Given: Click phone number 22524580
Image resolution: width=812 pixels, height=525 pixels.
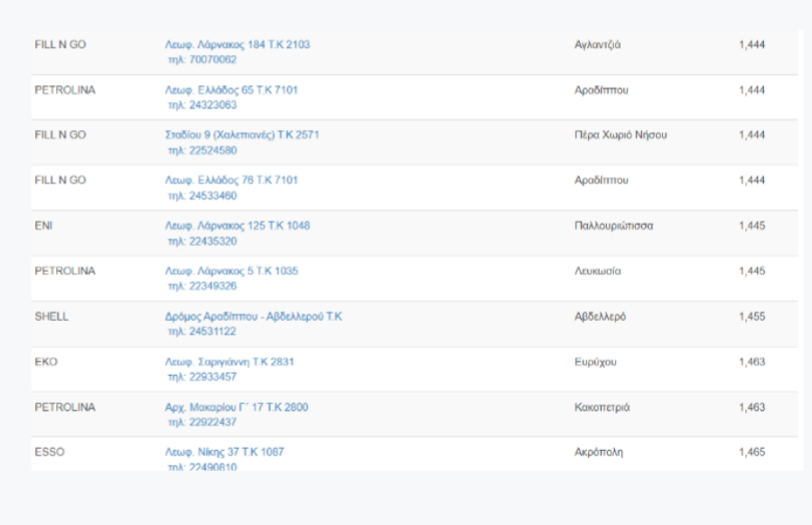Looking at the screenshot, I should 201,150.
